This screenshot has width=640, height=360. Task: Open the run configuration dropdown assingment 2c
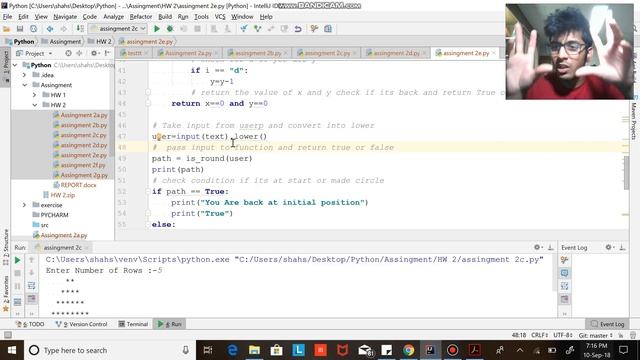[x=118, y=29]
